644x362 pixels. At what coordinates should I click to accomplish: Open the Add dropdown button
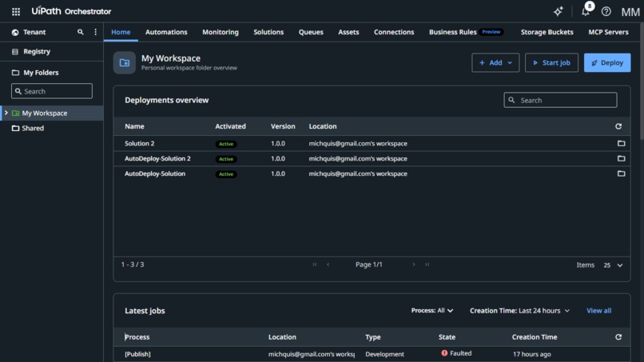pyautogui.click(x=495, y=62)
